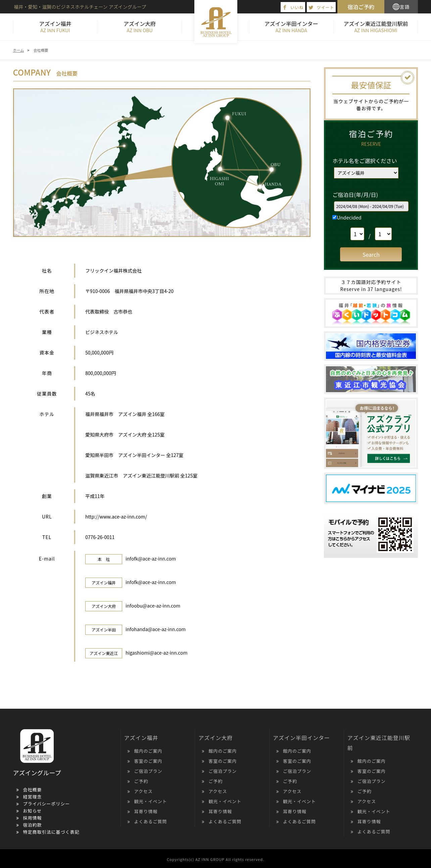Click the Facebook いいね button
Screen dimensions: 431x868
(293, 7)
